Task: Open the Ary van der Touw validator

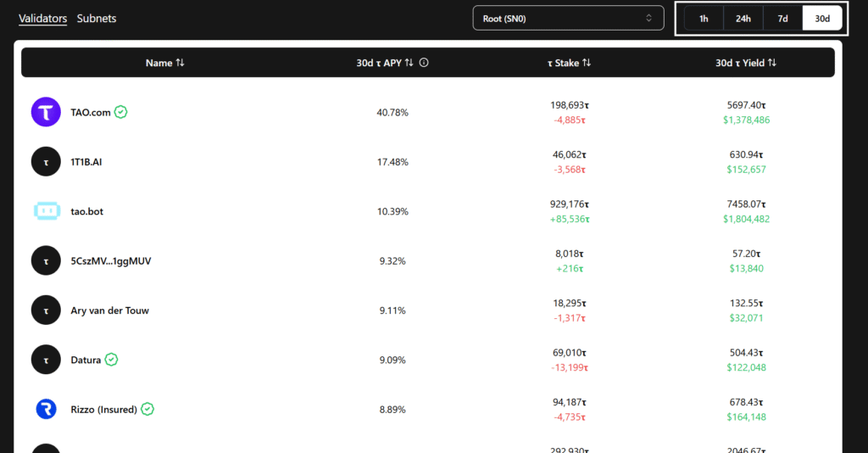Action: pos(109,310)
